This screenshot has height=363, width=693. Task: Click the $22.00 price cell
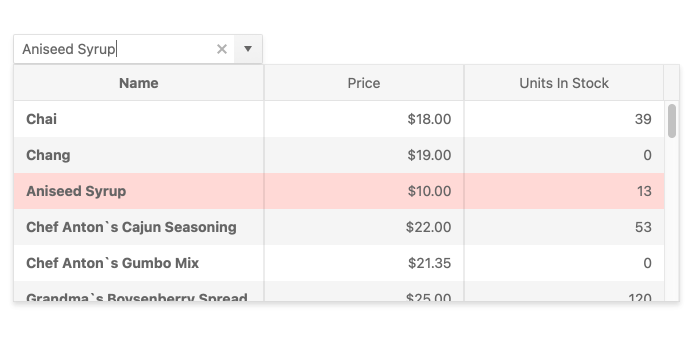pyautogui.click(x=364, y=227)
